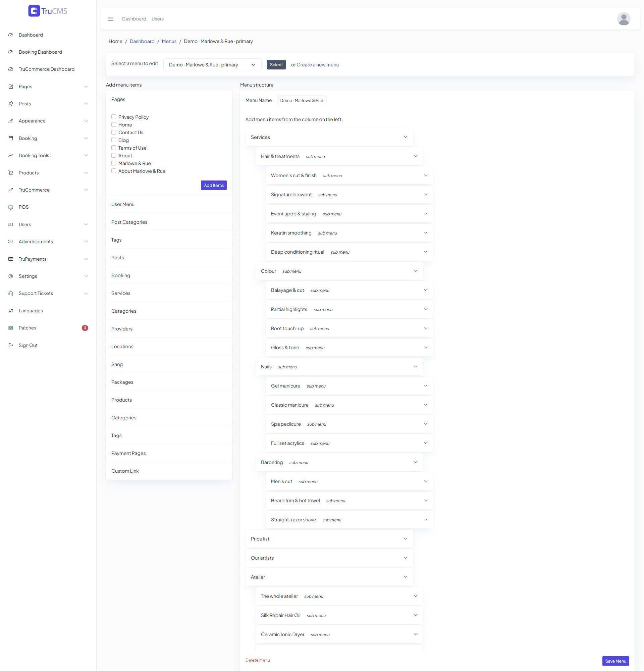Click the Settings gear icon in sidebar
Image resolution: width=644 pixels, height=671 pixels.
click(11, 276)
